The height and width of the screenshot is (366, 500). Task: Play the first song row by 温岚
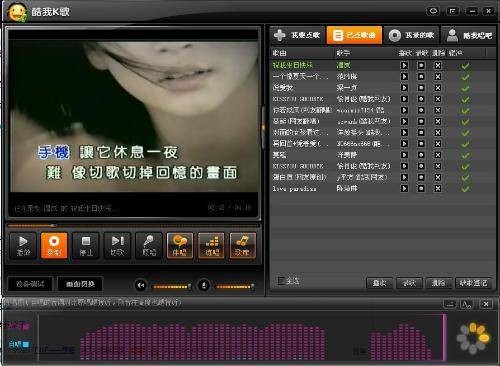click(x=404, y=65)
